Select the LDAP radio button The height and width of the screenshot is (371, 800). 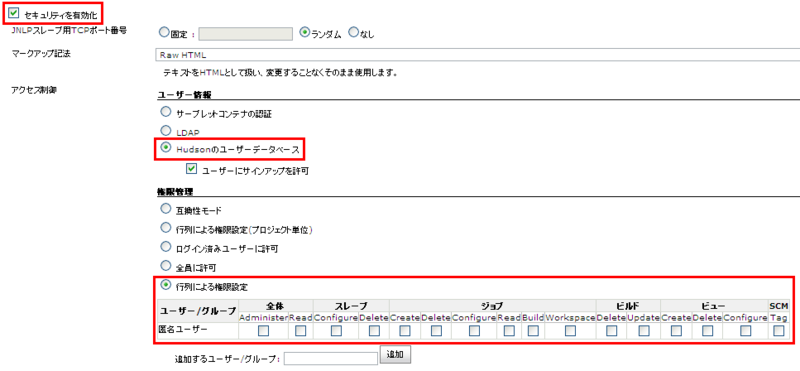166,130
